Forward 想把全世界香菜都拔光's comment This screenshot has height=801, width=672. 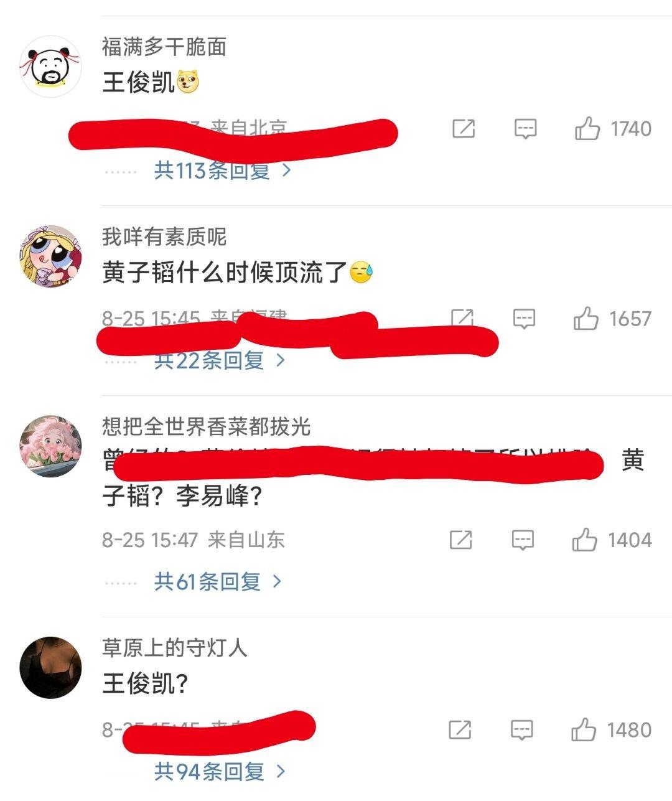(x=461, y=540)
